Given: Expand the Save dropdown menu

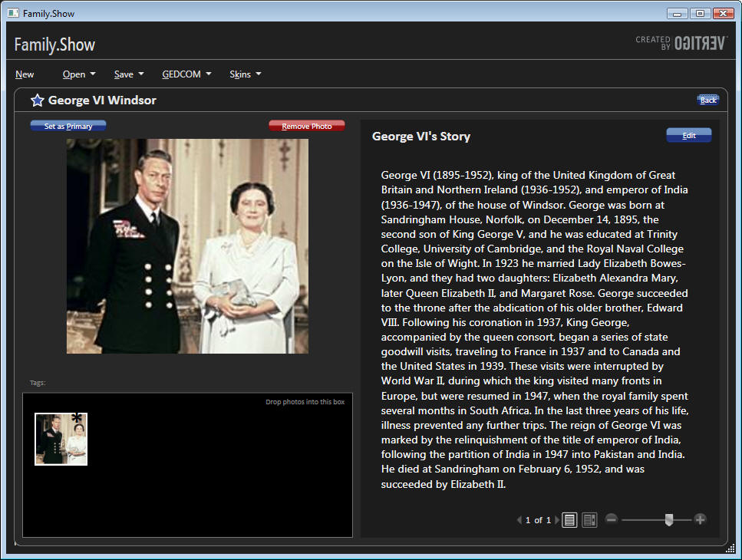Looking at the screenshot, I should point(129,74).
